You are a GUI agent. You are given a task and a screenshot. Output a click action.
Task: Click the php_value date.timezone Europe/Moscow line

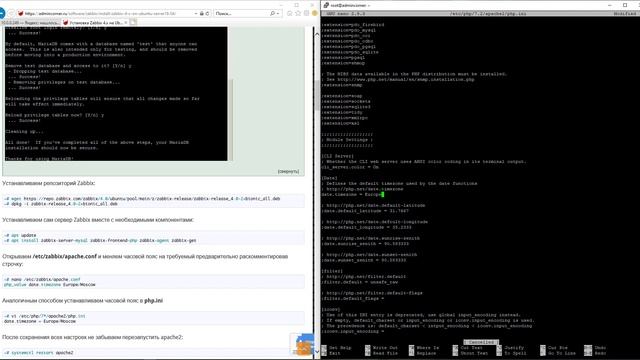tap(49, 284)
